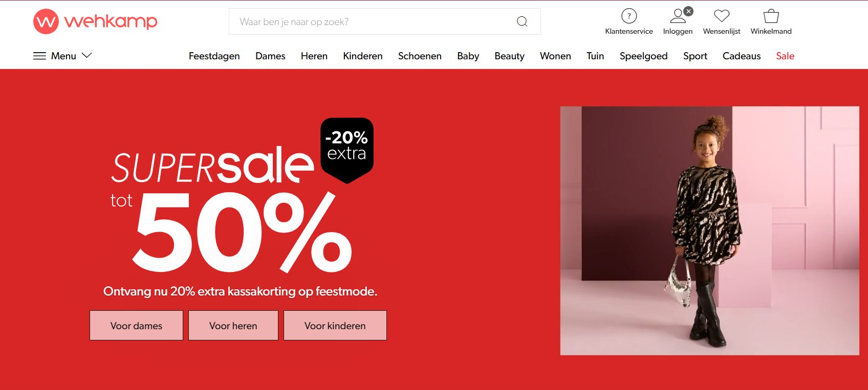
Task: Open Klantenservice help icon
Action: [x=629, y=16]
